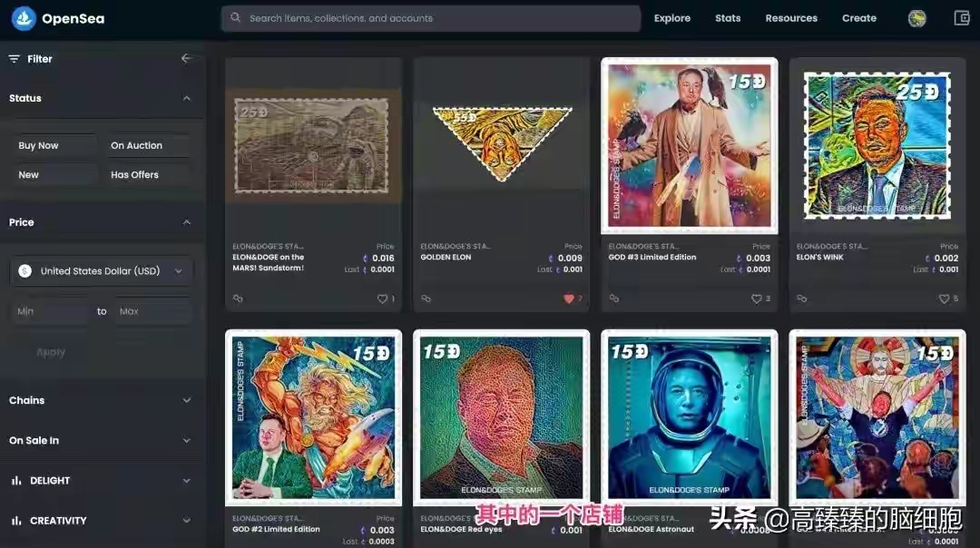Toggle the On Auction status filter
Viewport: 980px width, 548px height.
point(148,145)
